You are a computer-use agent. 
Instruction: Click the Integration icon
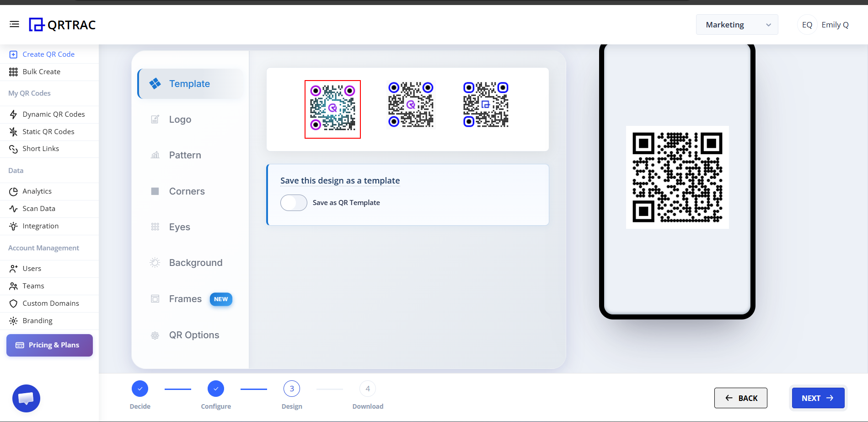click(x=13, y=226)
